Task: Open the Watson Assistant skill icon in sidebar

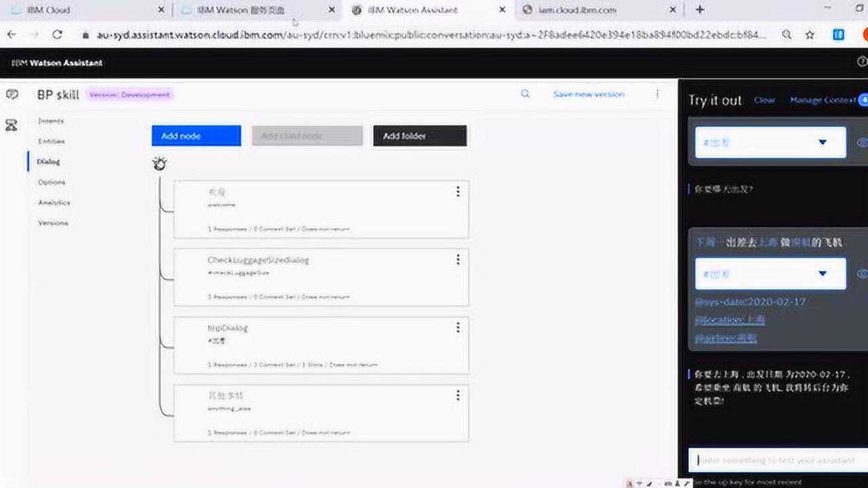Action: click(12, 95)
